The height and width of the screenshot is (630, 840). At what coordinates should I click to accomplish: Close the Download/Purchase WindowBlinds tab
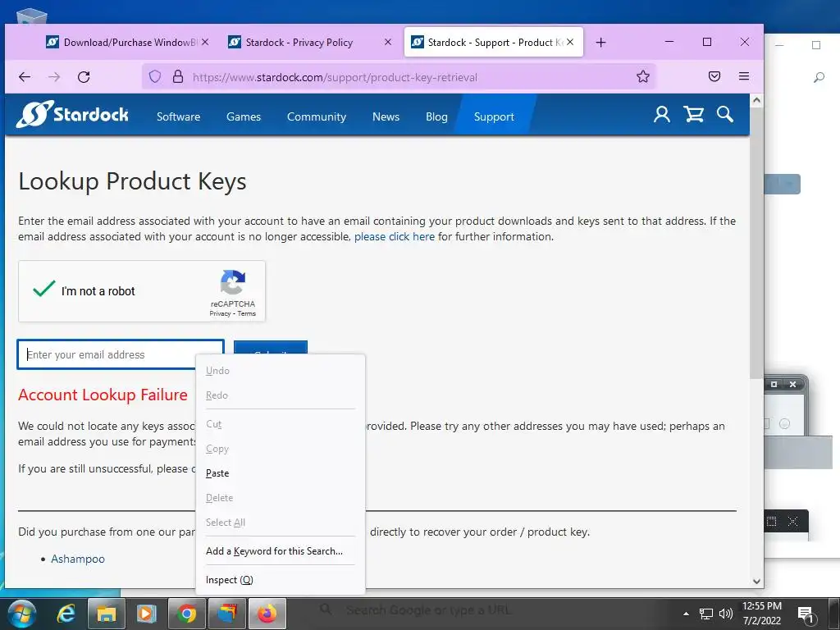point(205,42)
